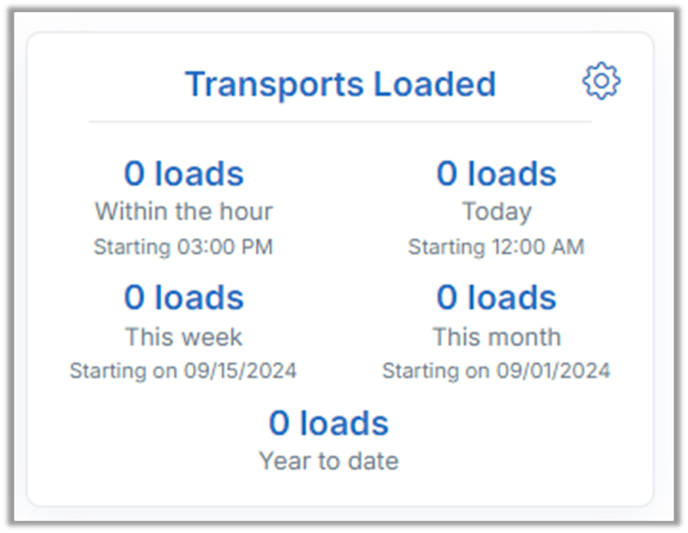Select the This month loads count
Screen dimensions: 688x533
pos(496,297)
